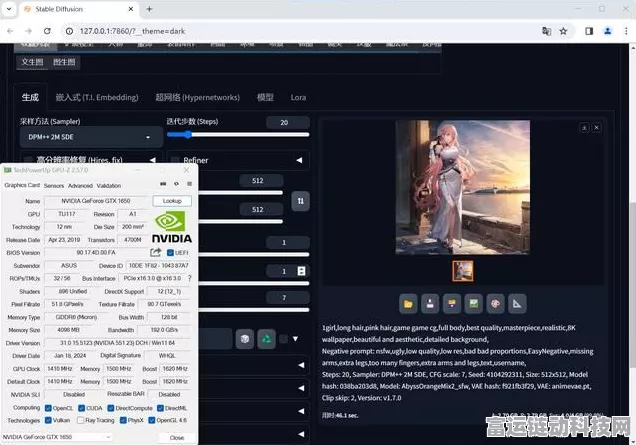Image resolution: width=636 pixels, height=445 pixels.
Task: Bookmark this page with star icon
Action: [563, 31]
